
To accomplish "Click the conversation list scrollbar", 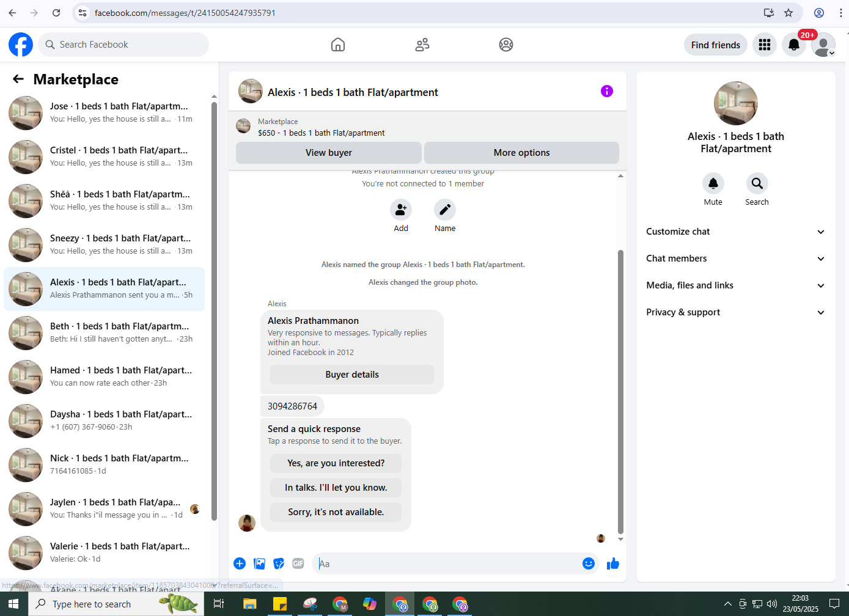I will (214, 311).
